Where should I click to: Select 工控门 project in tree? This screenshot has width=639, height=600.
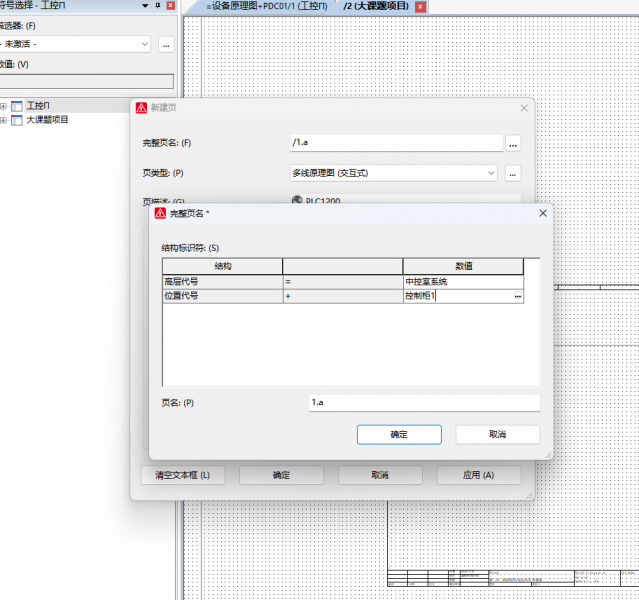(38, 106)
